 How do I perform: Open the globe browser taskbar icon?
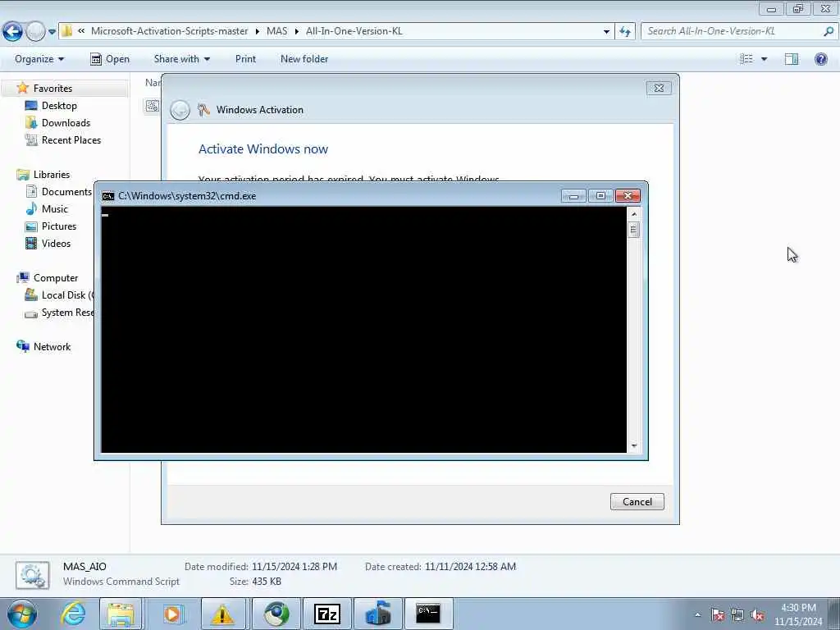276,614
